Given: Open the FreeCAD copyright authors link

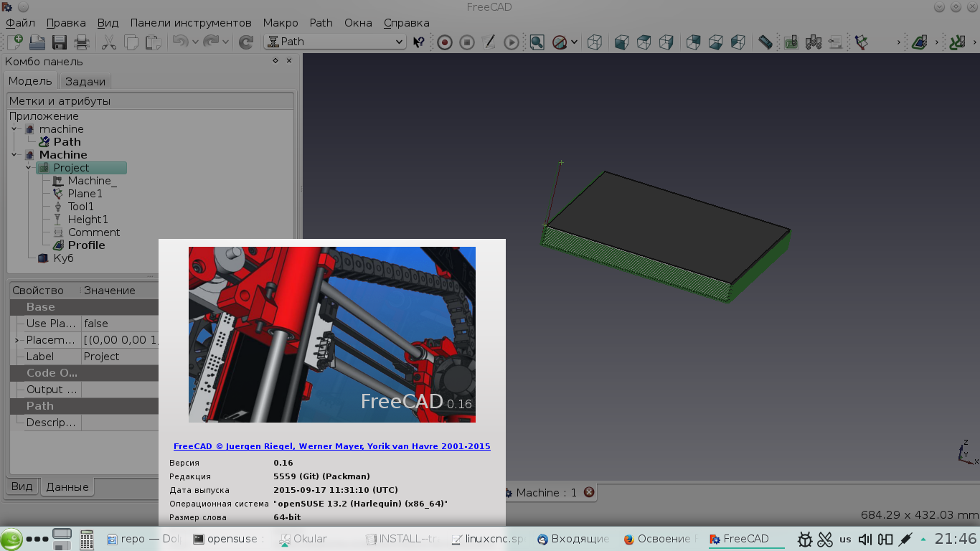Looking at the screenshot, I should click(x=332, y=446).
